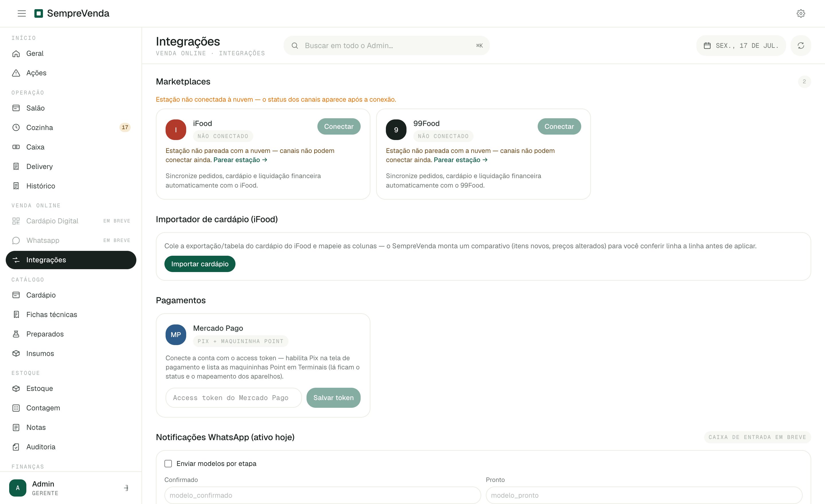This screenshot has width=825, height=504.
Task: Click the Preparados flask icon
Action: (16, 334)
